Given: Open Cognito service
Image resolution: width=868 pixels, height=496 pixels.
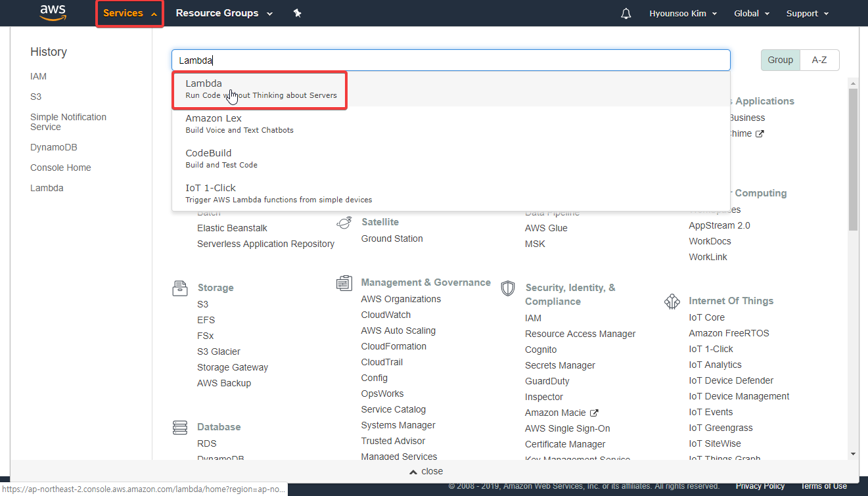Looking at the screenshot, I should pos(541,349).
